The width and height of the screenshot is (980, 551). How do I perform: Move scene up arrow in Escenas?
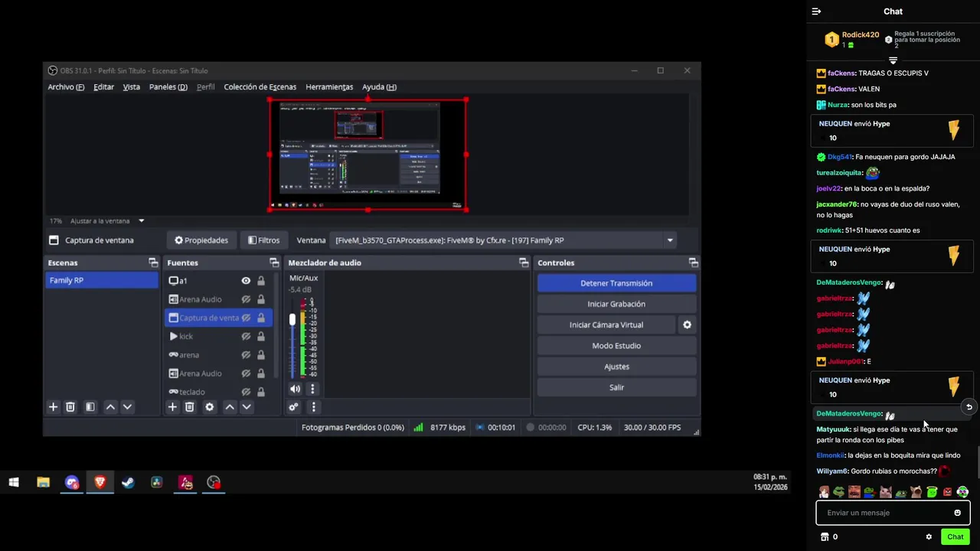[x=110, y=407]
